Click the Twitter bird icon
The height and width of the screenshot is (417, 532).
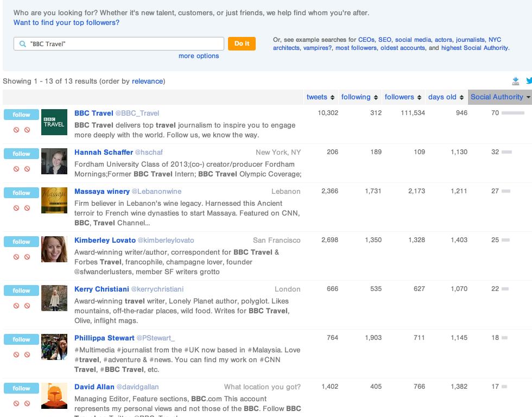point(529,81)
